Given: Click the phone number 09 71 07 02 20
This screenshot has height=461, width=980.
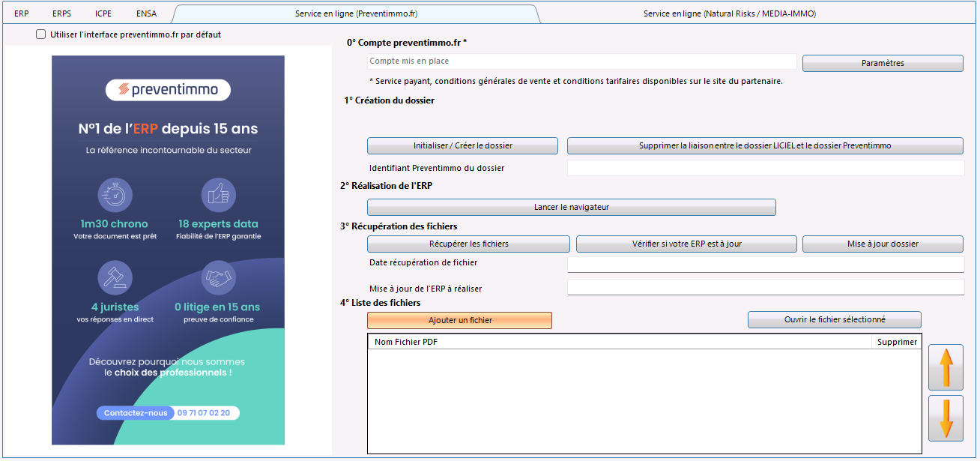Looking at the screenshot, I should pos(204,413).
